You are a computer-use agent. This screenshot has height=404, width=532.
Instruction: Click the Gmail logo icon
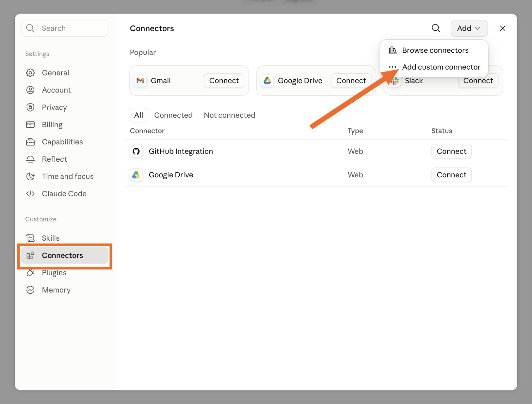pos(140,81)
